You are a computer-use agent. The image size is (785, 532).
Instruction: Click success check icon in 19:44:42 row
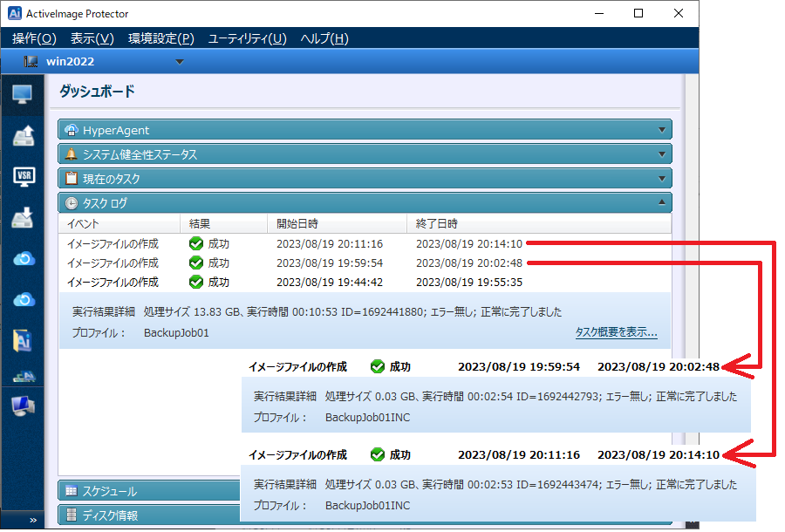(196, 283)
